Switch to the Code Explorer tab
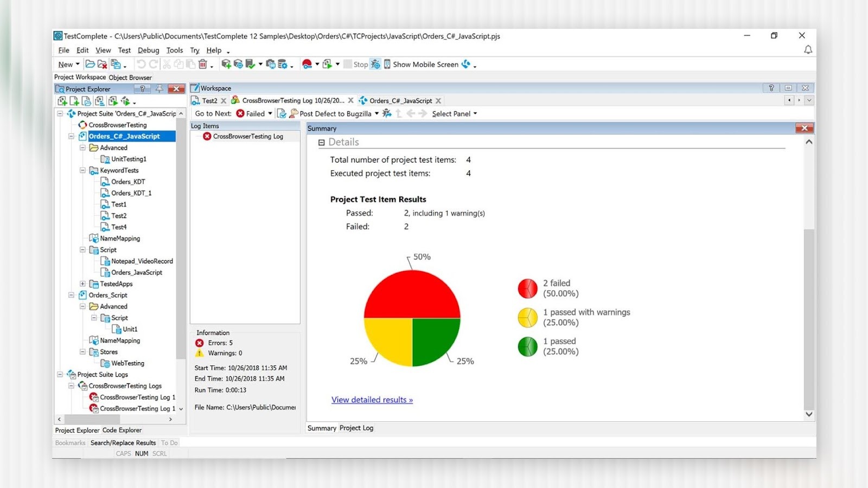The height and width of the screenshot is (488, 868). (122, 430)
